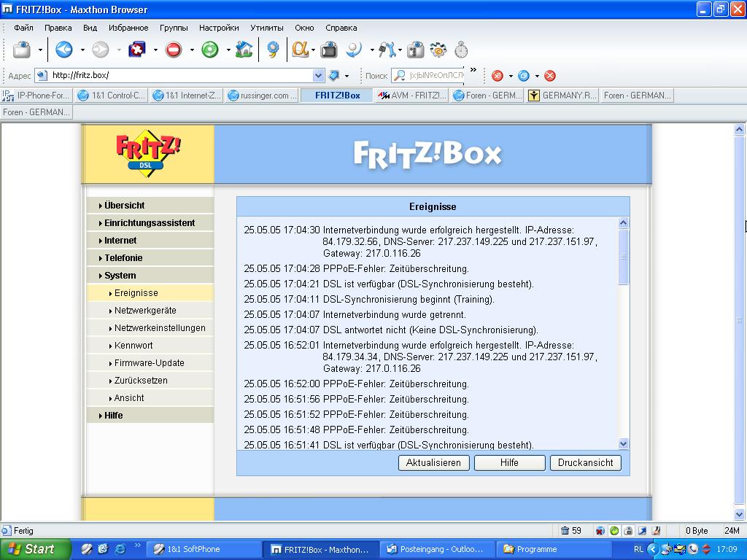Click the Windows Start button

(36, 549)
